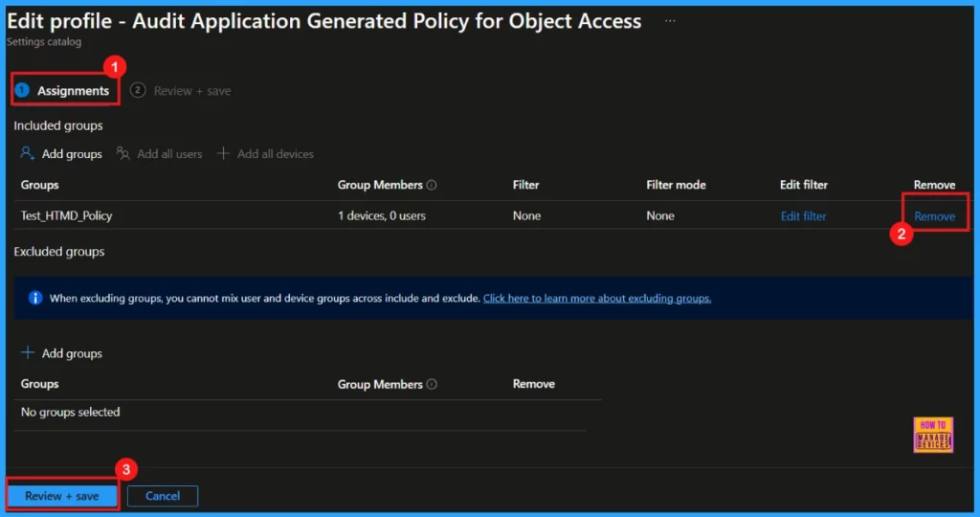Click the info icon beside Group Members in Included groups
Image resolution: width=980 pixels, height=517 pixels.
[x=432, y=185]
